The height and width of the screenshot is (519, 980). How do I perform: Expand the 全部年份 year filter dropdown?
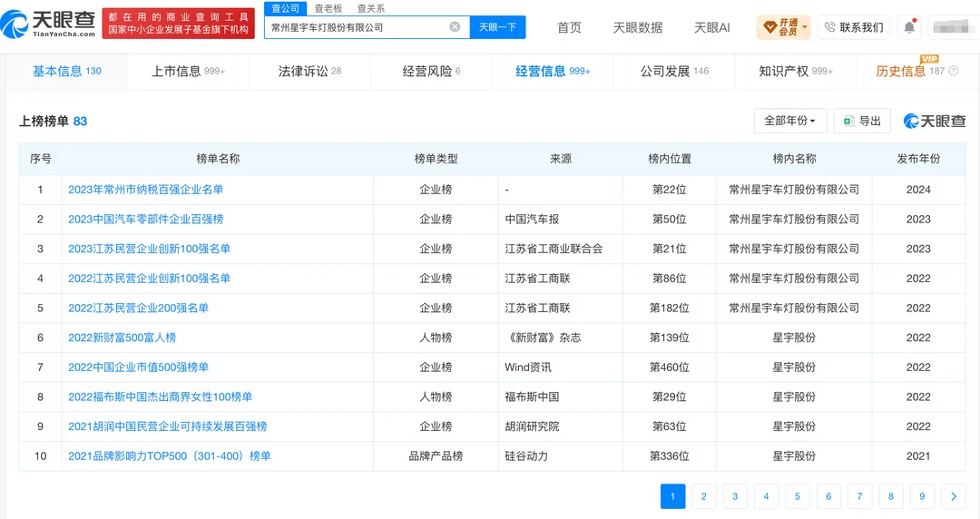click(790, 121)
